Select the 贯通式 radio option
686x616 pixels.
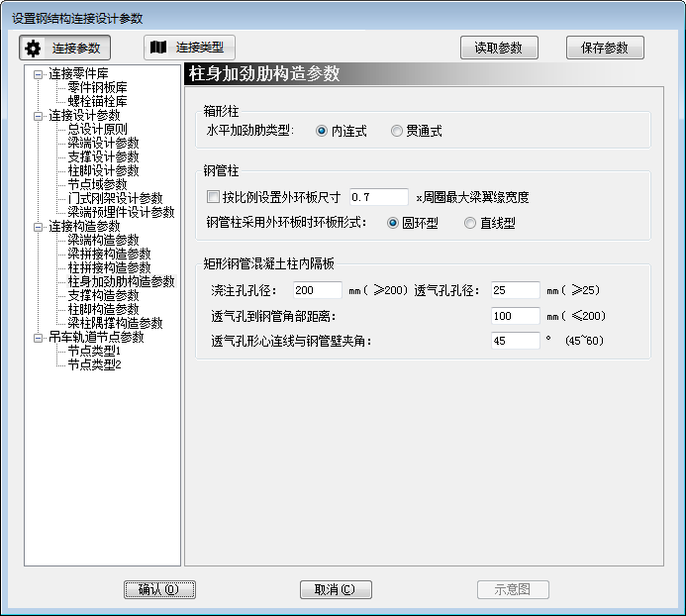(x=396, y=131)
